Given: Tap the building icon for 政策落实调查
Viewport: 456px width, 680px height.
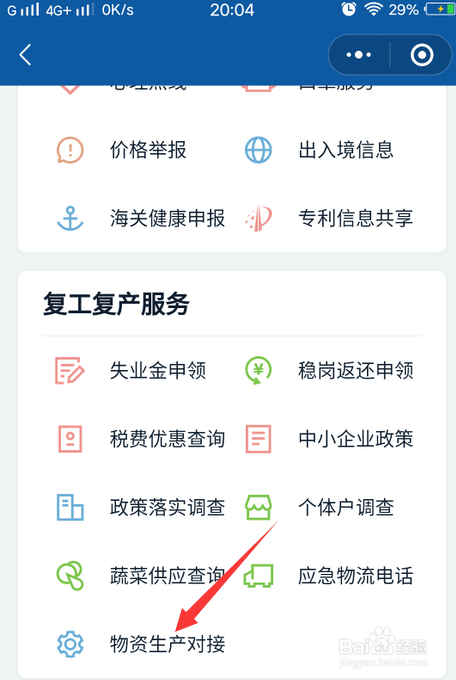Looking at the screenshot, I should click(70, 507).
